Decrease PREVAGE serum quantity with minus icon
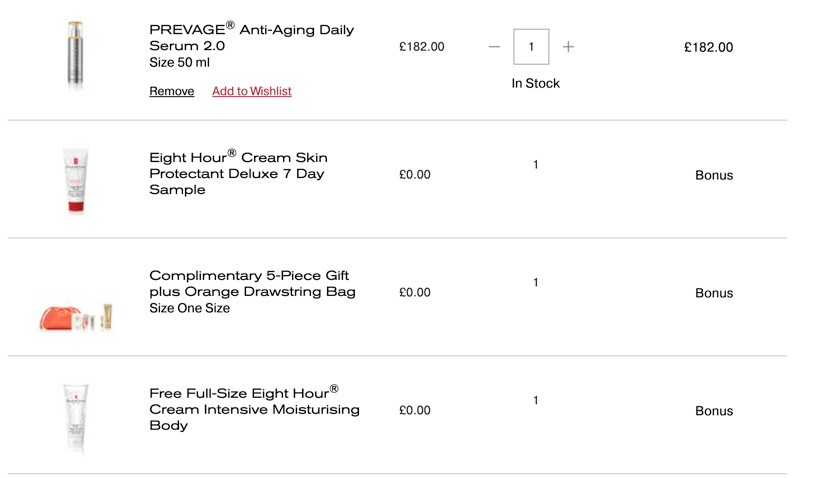This screenshot has width=813, height=478. click(494, 47)
